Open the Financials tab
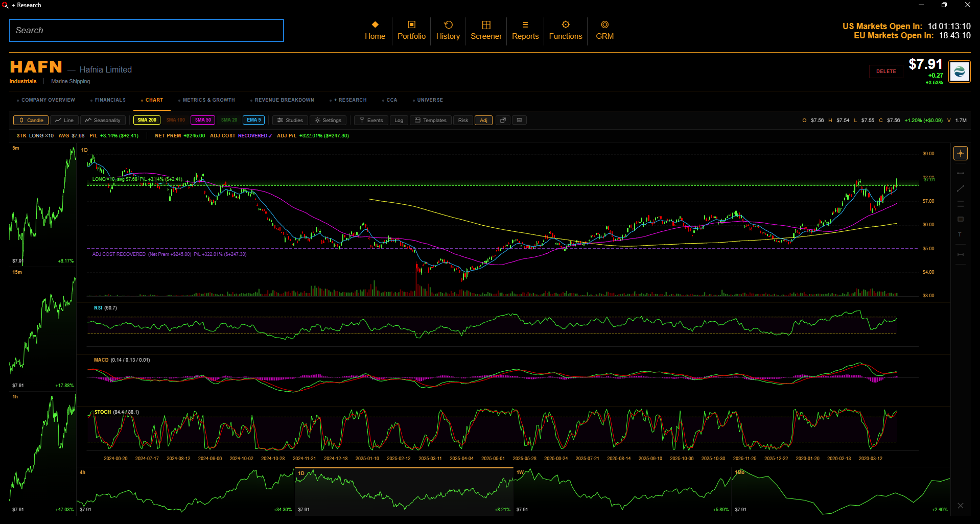980x524 pixels. pyautogui.click(x=108, y=100)
